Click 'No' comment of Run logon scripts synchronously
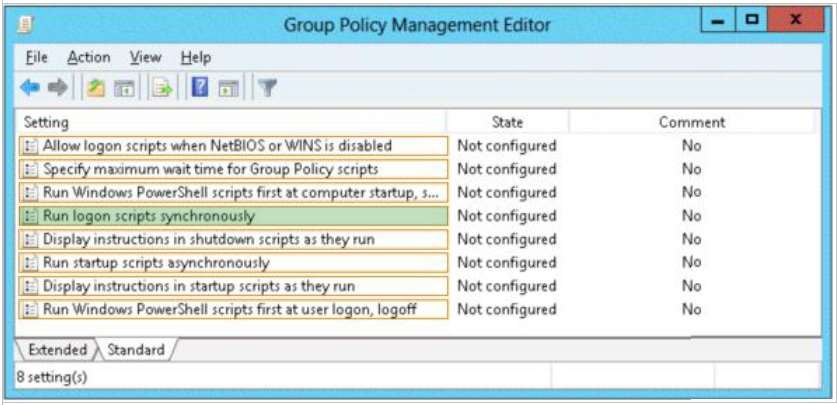Screen dimensions: 837x405 coord(692,216)
